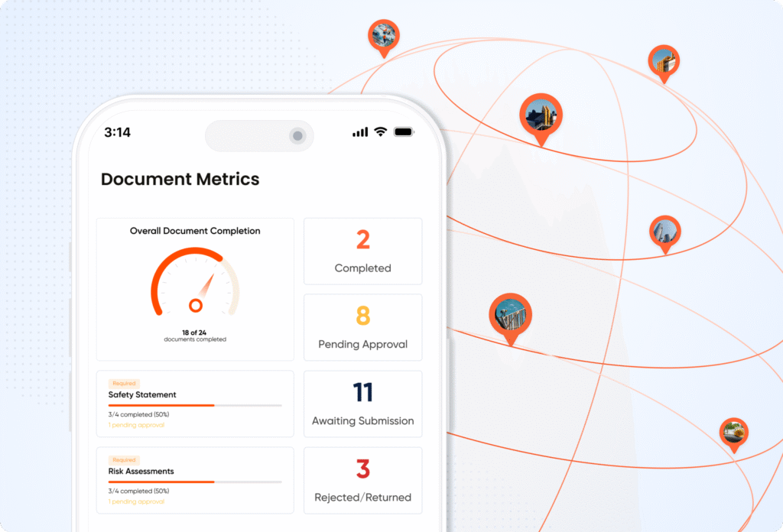Image resolution: width=783 pixels, height=532 pixels.
Task: Select the map pin with the globe photo
Action: (383, 36)
